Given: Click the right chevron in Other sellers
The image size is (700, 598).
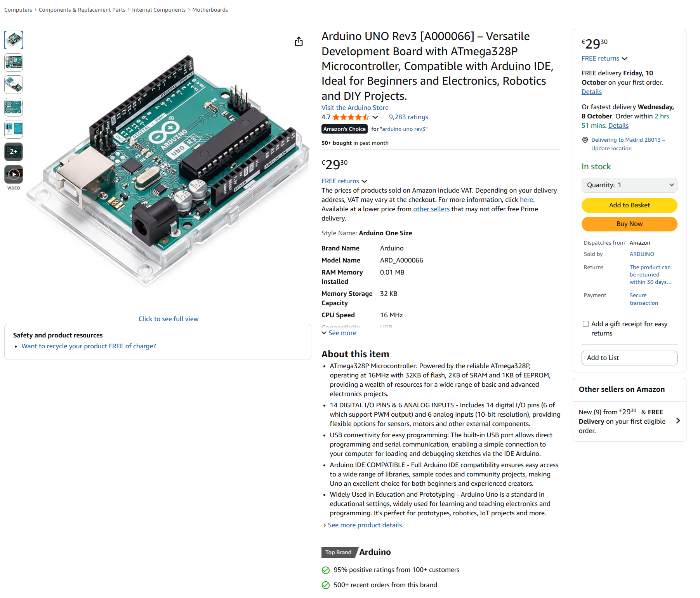Looking at the screenshot, I should [678, 421].
